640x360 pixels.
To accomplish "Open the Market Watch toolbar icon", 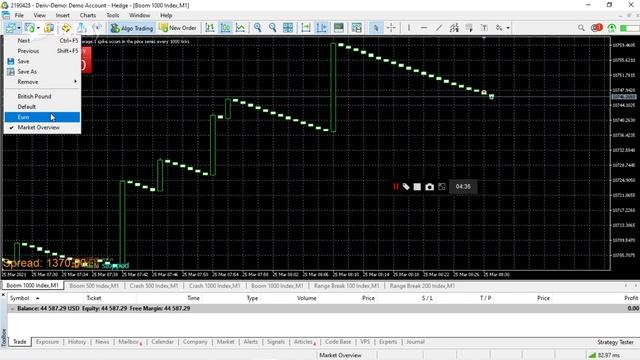I will pyautogui.click(x=49, y=28).
